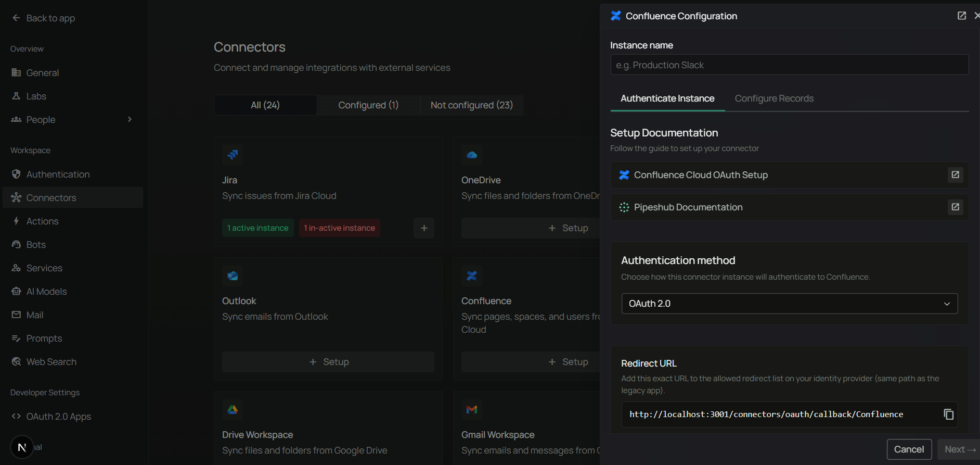Add a new Jira instance with plus button
This screenshot has width=980, height=465.
[424, 228]
